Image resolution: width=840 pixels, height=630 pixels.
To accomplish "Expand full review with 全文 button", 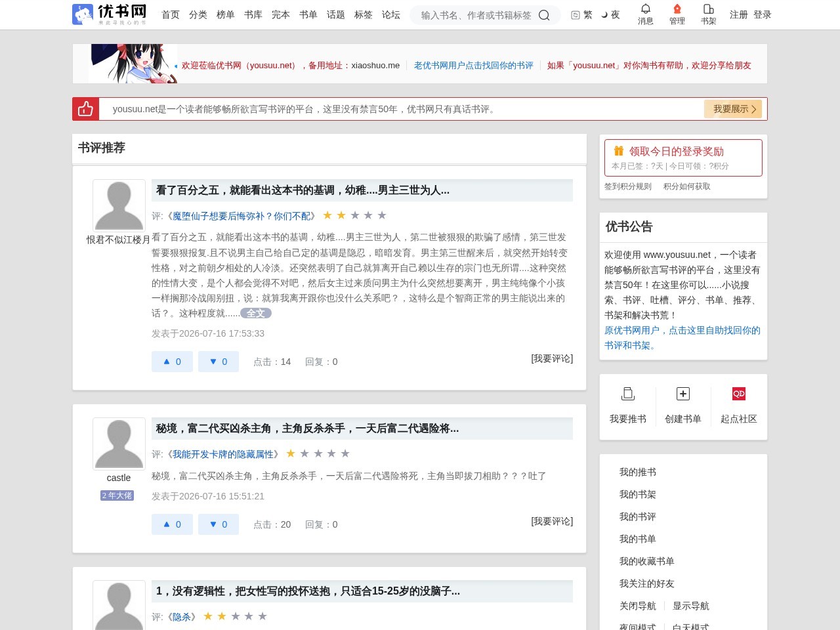I will click(x=256, y=313).
